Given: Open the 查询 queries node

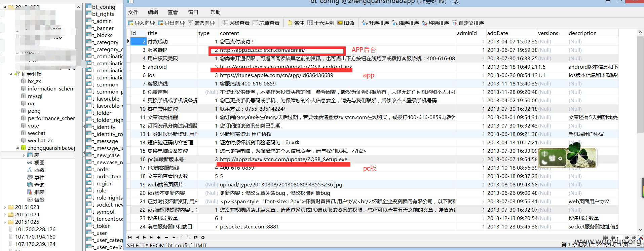Looking at the screenshot, I should [36, 185].
